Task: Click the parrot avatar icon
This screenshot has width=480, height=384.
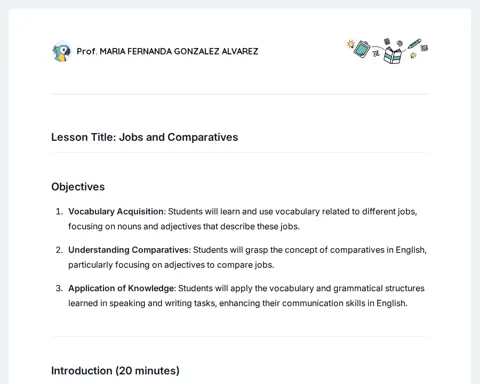Action: [x=62, y=52]
